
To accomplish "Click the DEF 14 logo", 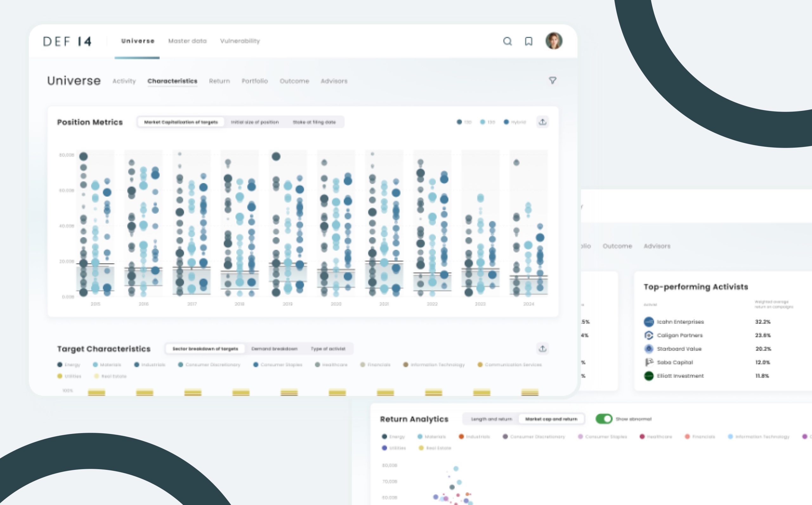I will point(67,42).
